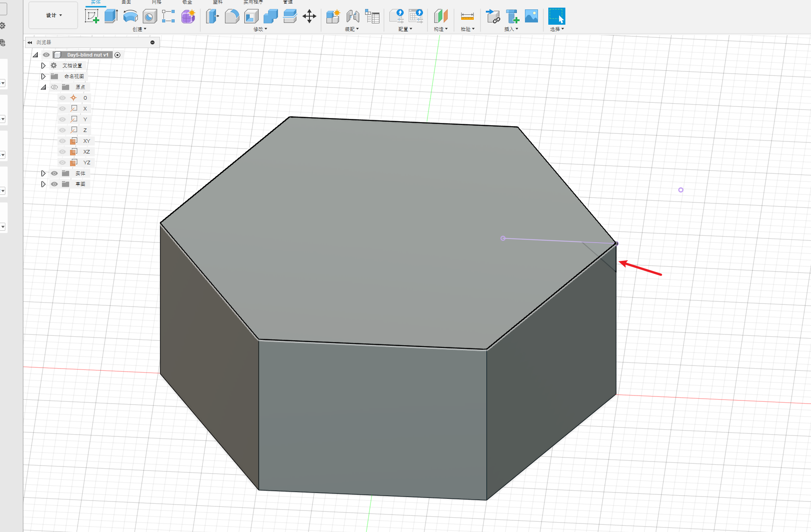Toggle visibility of 实体 folder
This screenshot has width=811, height=532.
coord(54,173)
